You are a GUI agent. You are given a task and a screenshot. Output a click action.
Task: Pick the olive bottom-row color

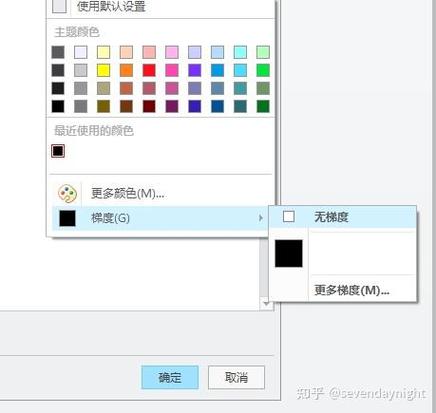(x=103, y=106)
